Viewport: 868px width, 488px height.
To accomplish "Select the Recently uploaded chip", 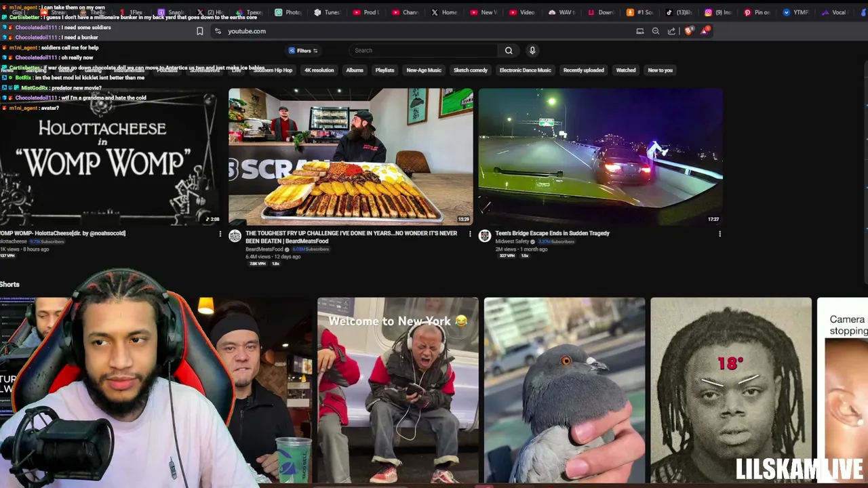I will pos(584,70).
